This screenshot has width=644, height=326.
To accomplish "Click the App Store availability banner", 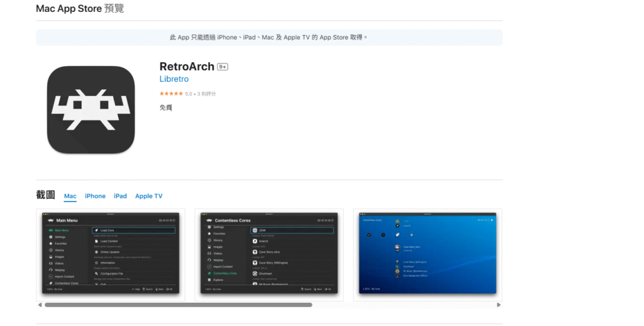I will 269,37.
